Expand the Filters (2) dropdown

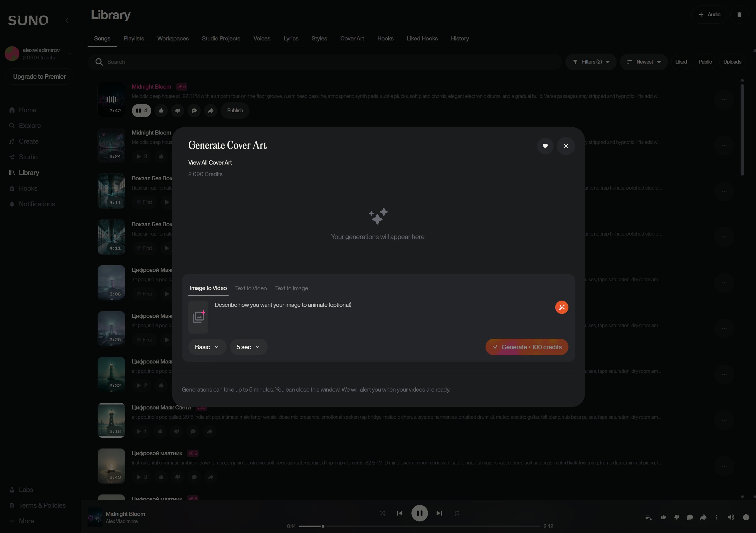click(x=591, y=62)
